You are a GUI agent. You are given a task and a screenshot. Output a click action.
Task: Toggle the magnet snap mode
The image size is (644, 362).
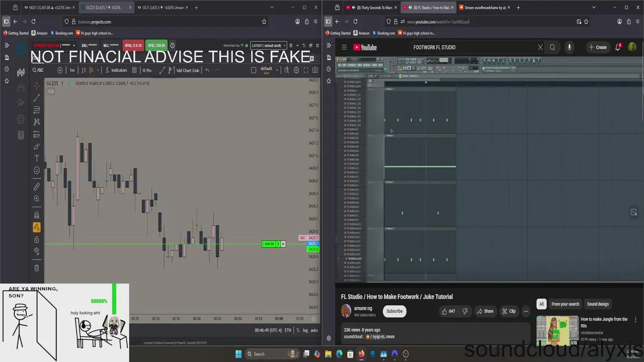37,215
